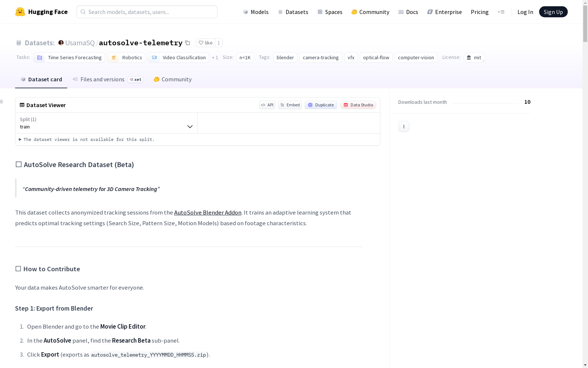This screenshot has width=588, height=368.
Task: Click the Dataset Viewer table icon
Action: pyautogui.click(x=22, y=105)
